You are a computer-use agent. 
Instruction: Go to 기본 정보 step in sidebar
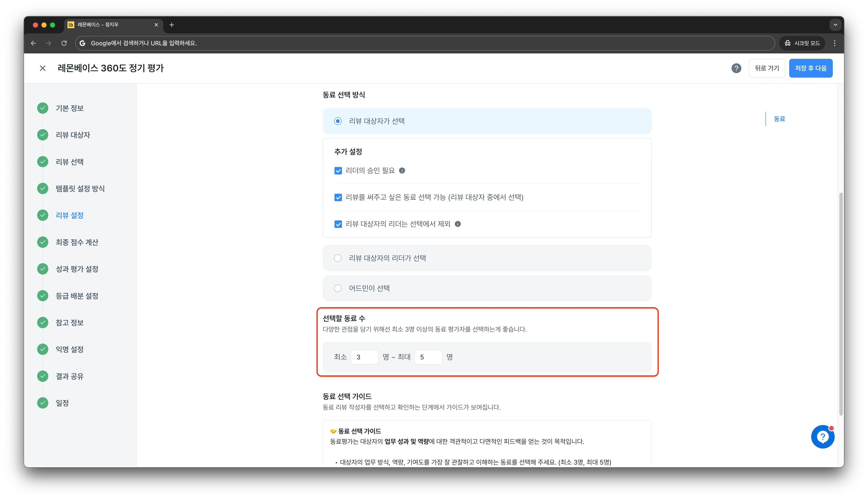[69, 108]
